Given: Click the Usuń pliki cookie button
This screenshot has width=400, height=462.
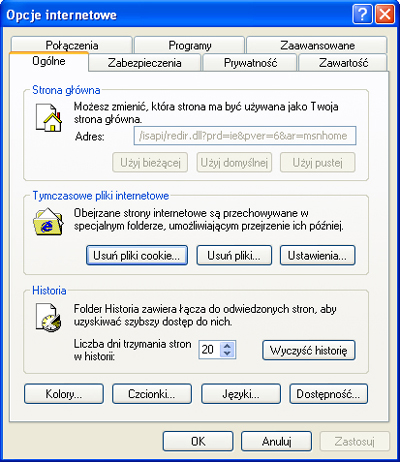Looking at the screenshot, I should (137, 256).
